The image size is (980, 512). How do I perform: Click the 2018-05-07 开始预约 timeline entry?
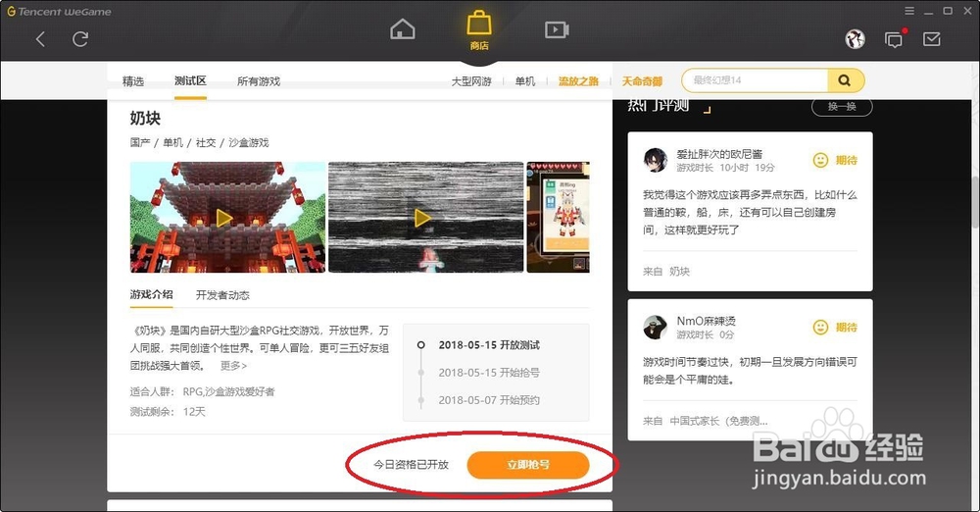tap(489, 400)
